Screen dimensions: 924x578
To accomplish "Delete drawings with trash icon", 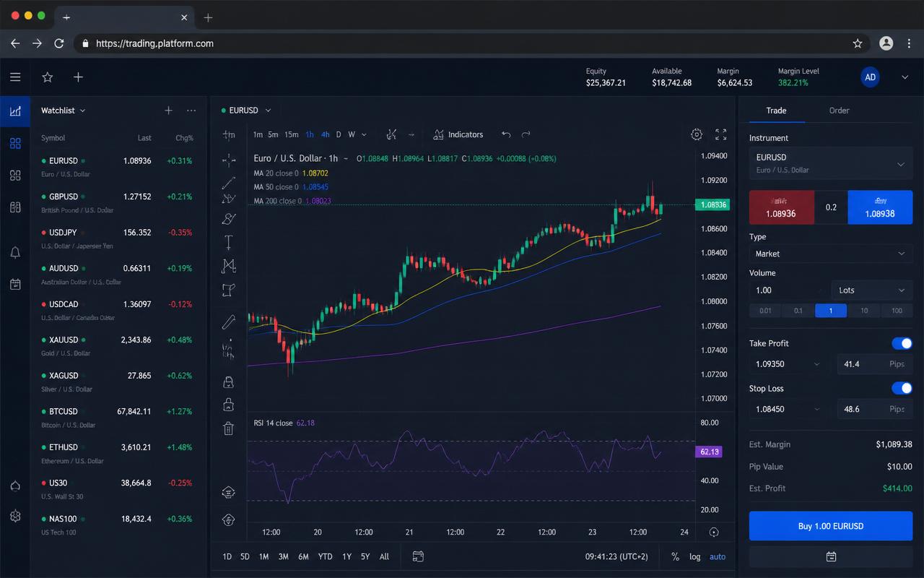I will (x=229, y=428).
